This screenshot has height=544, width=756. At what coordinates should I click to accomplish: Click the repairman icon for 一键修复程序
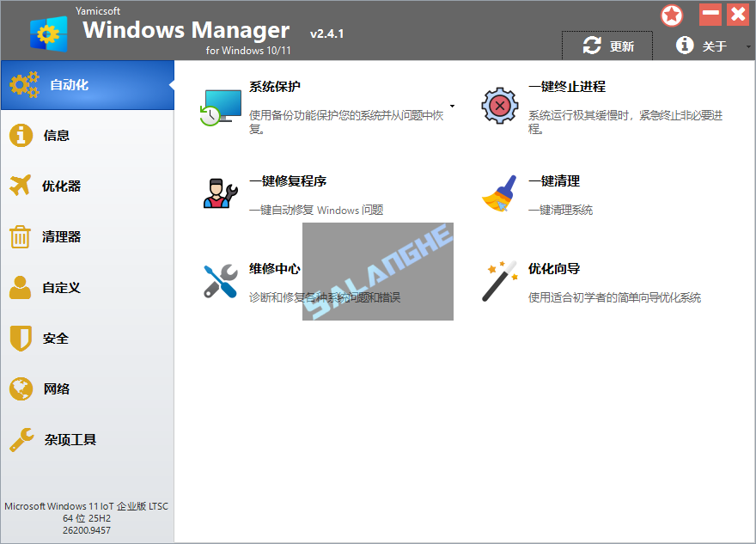(220, 193)
